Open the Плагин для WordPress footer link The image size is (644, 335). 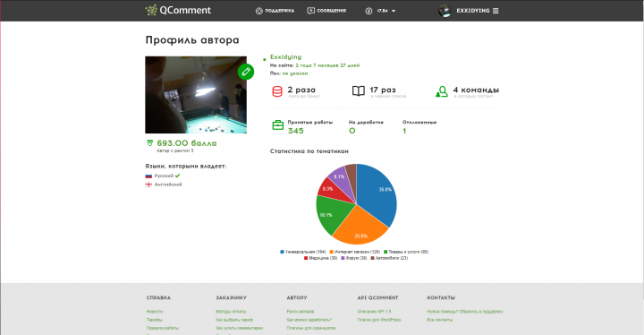point(379,320)
